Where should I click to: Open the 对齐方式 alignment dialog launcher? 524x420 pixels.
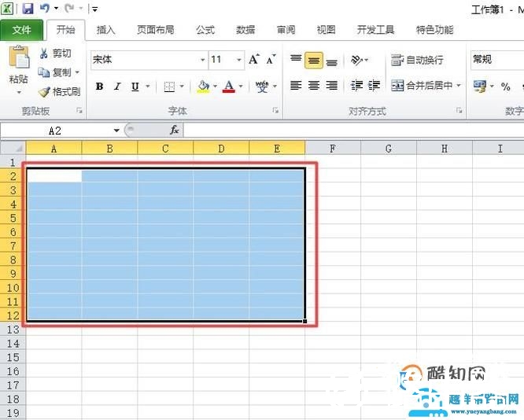tap(459, 110)
